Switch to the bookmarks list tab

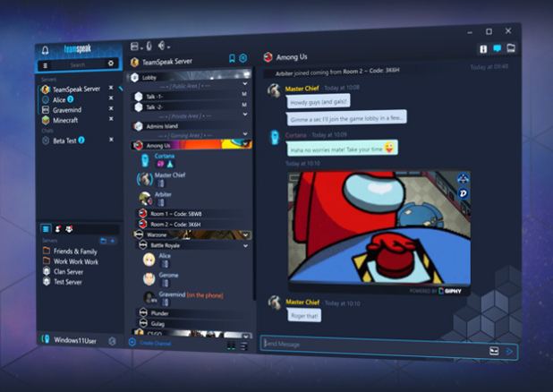[46, 228]
